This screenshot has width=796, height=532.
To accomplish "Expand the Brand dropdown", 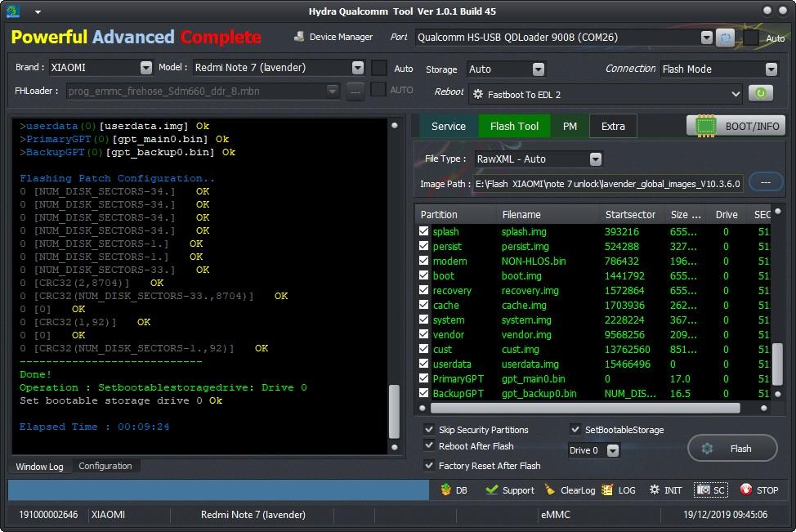I will click(x=146, y=68).
